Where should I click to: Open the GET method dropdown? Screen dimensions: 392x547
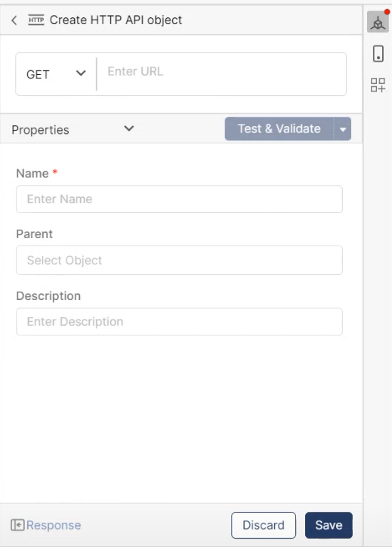[56, 74]
